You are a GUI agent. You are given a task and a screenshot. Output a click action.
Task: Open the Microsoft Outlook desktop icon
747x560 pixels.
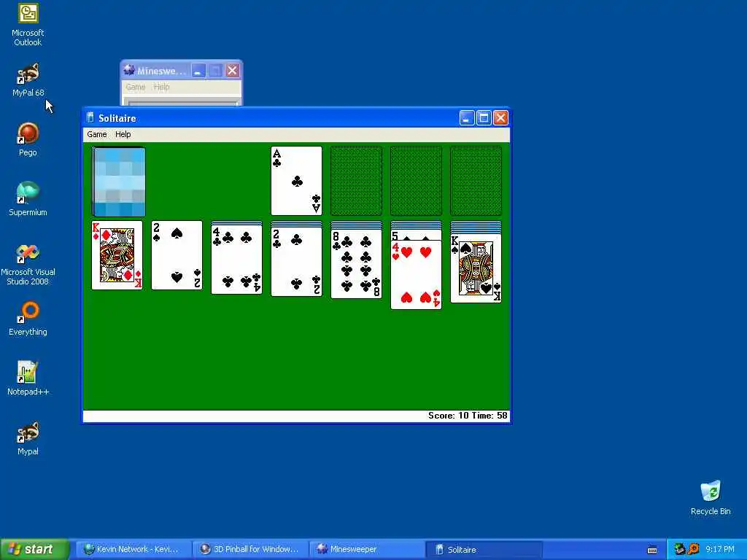coord(28,24)
